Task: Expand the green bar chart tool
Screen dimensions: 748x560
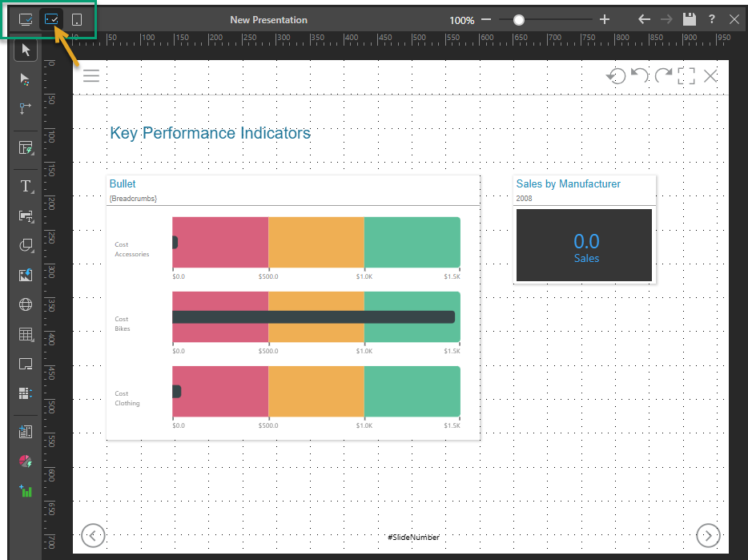Action: click(x=26, y=490)
